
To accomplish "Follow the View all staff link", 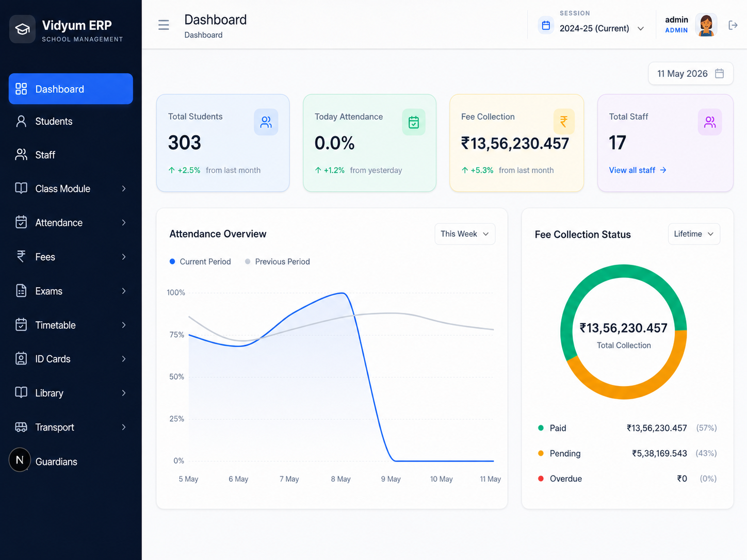I will pyautogui.click(x=638, y=170).
